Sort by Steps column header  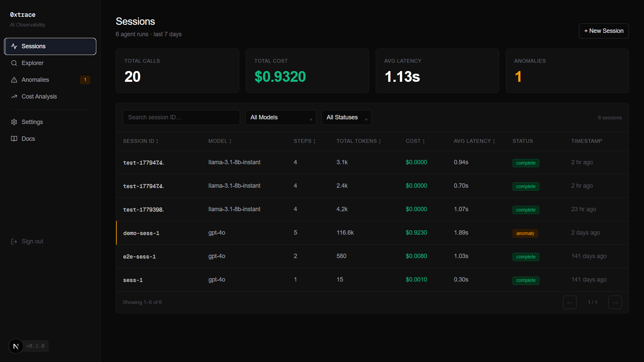305,141
